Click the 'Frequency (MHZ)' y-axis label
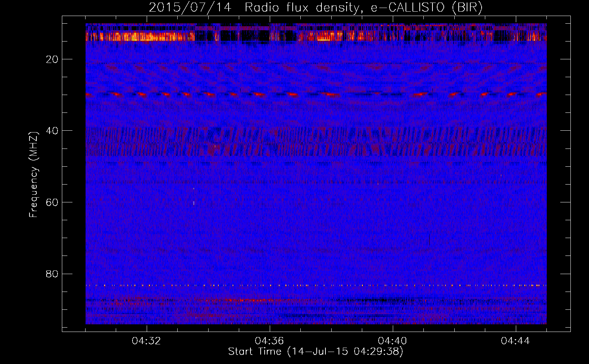This screenshot has height=364, width=589. (x=33, y=175)
